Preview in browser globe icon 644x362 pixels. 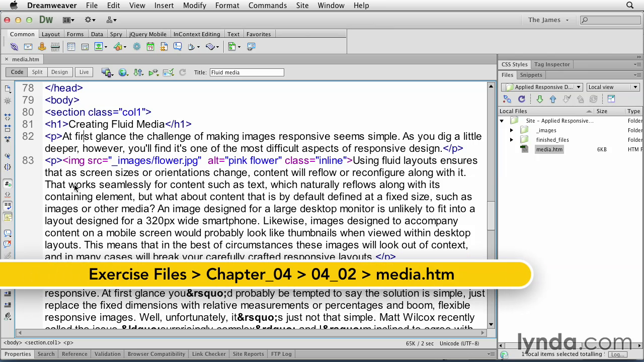(x=122, y=72)
